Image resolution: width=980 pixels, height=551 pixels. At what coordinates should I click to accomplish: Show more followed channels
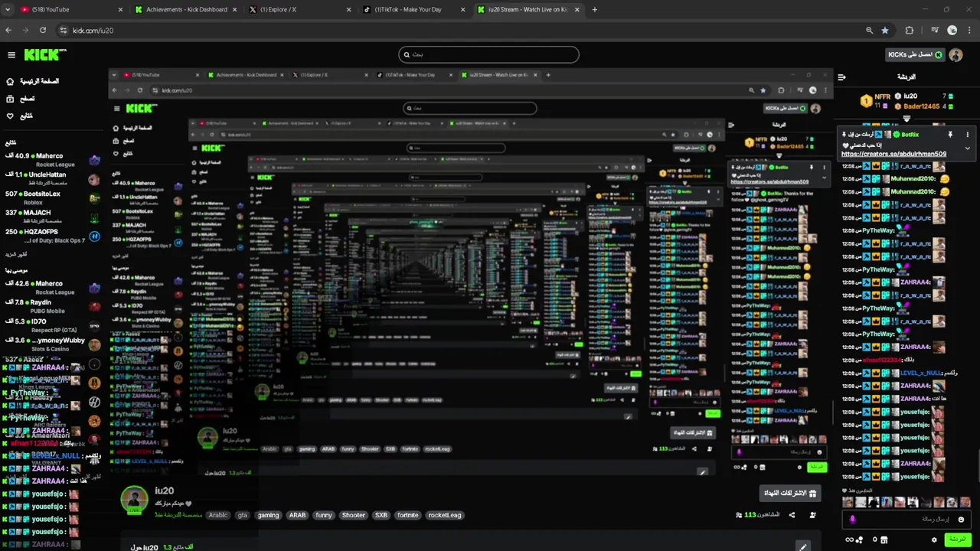[16, 253]
